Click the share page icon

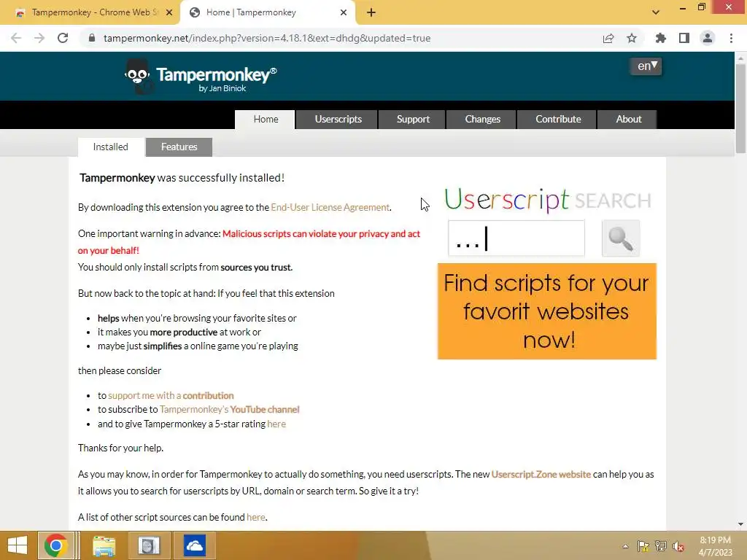[608, 38]
